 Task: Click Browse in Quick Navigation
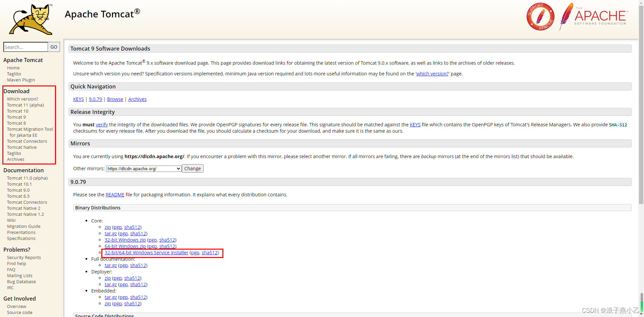(115, 99)
